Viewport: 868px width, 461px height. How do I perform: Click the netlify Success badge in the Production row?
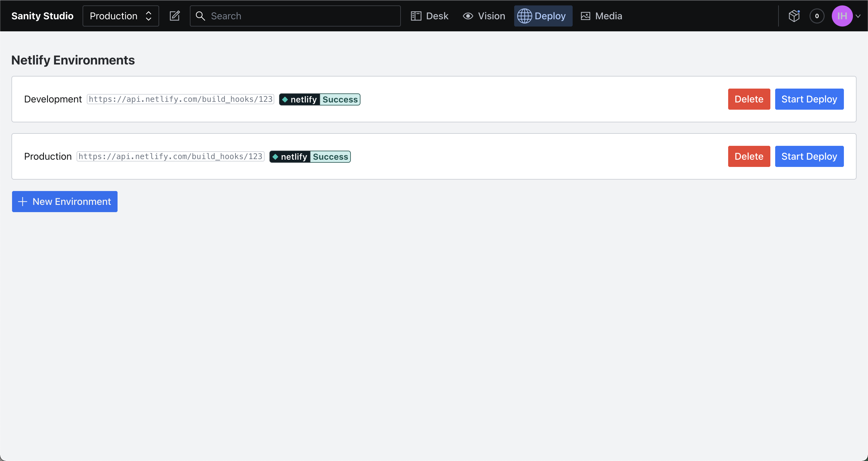[x=310, y=157]
